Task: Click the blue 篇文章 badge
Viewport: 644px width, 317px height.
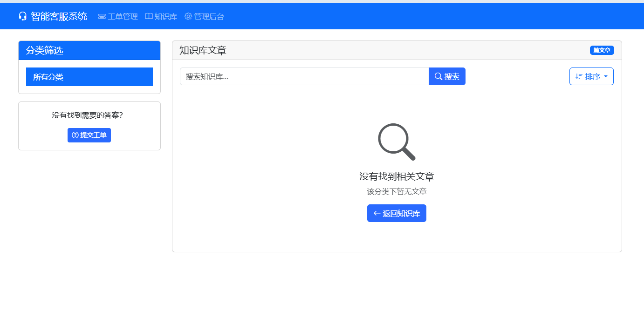Action: click(x=602, y=50)
